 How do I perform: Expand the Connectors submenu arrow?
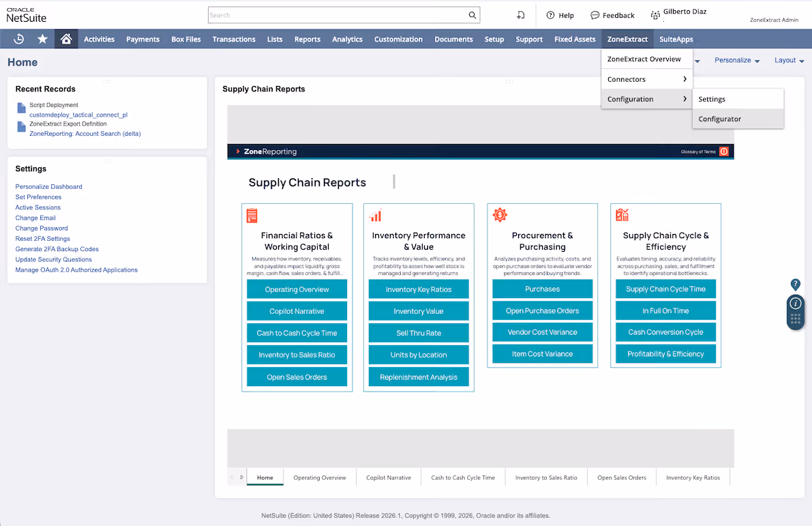(685, 78)
